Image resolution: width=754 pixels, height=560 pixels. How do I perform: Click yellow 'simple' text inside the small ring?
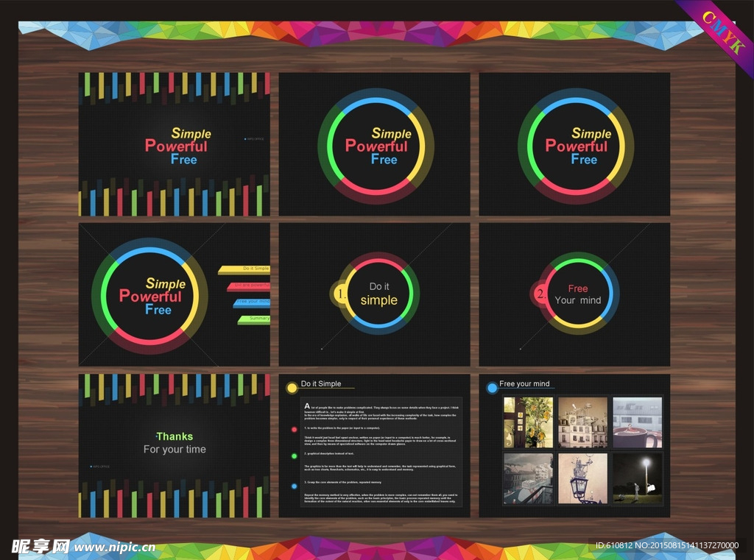tap(379, 300)
